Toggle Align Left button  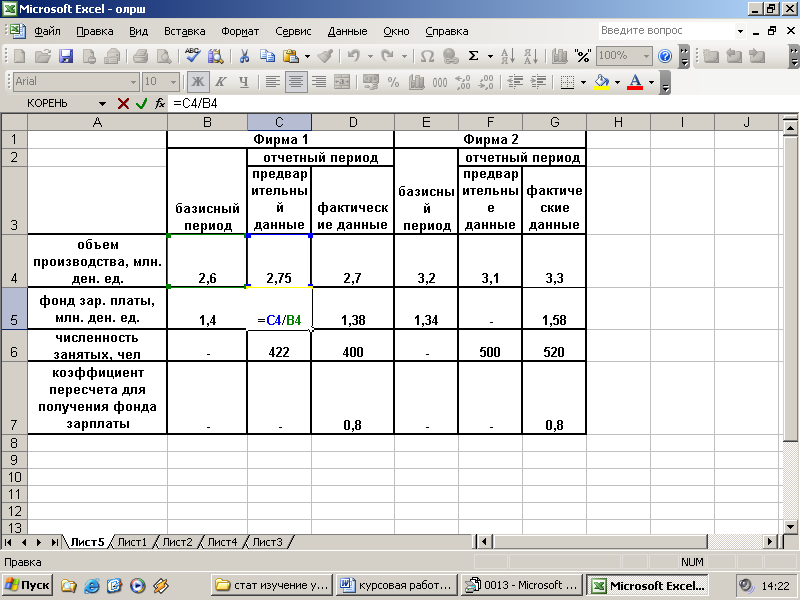point(272,82)
